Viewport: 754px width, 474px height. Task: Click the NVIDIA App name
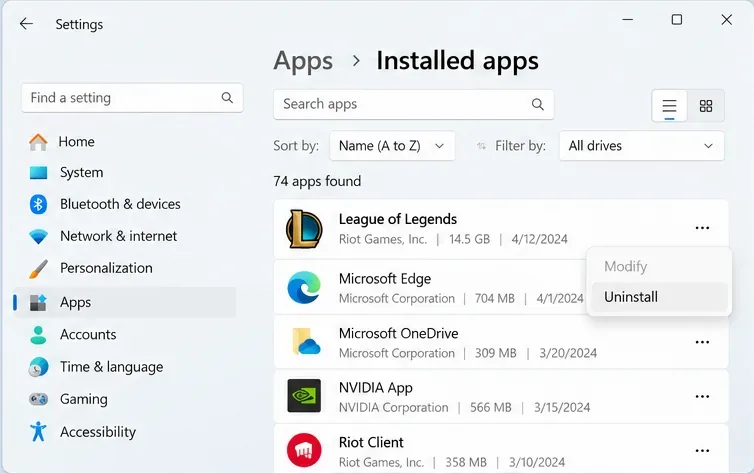(376, 388)
